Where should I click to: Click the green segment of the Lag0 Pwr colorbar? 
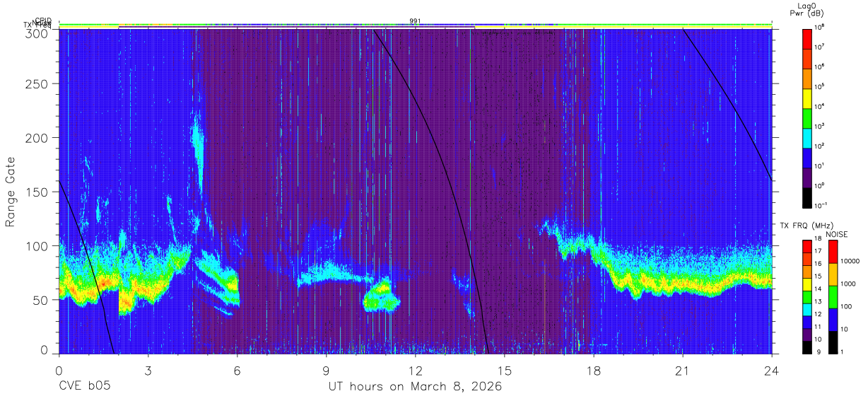click(x=807, y=117)
